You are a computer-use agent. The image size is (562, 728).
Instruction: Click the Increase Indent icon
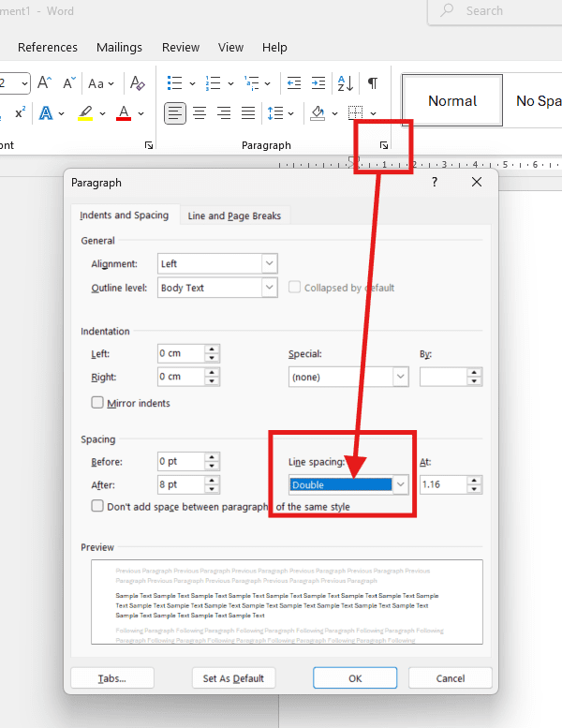[x=318, y=83]
